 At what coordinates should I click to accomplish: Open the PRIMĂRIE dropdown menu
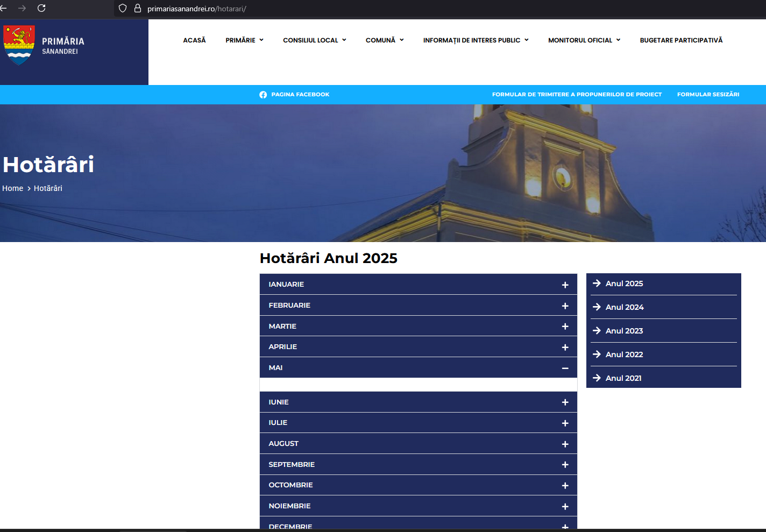(x=244, y=40)
